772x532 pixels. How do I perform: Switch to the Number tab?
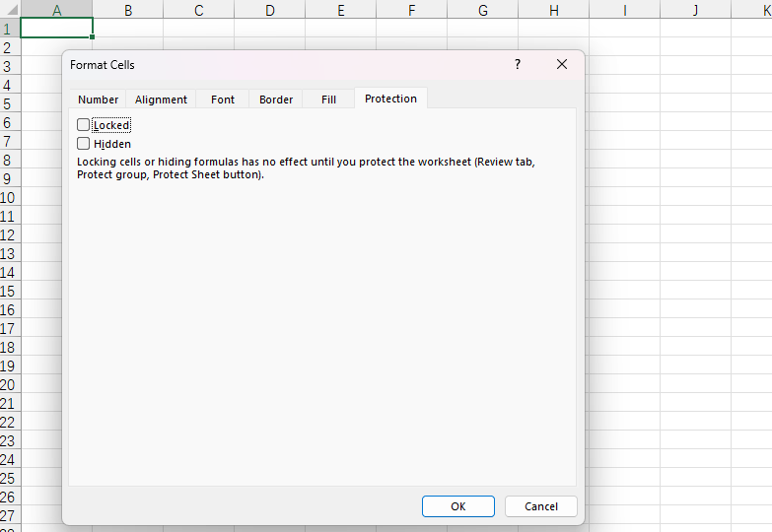coord(98,100)
